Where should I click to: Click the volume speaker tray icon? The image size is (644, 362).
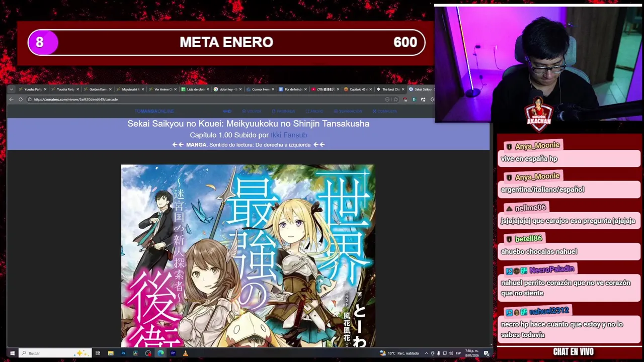click(x=450, y=353)
